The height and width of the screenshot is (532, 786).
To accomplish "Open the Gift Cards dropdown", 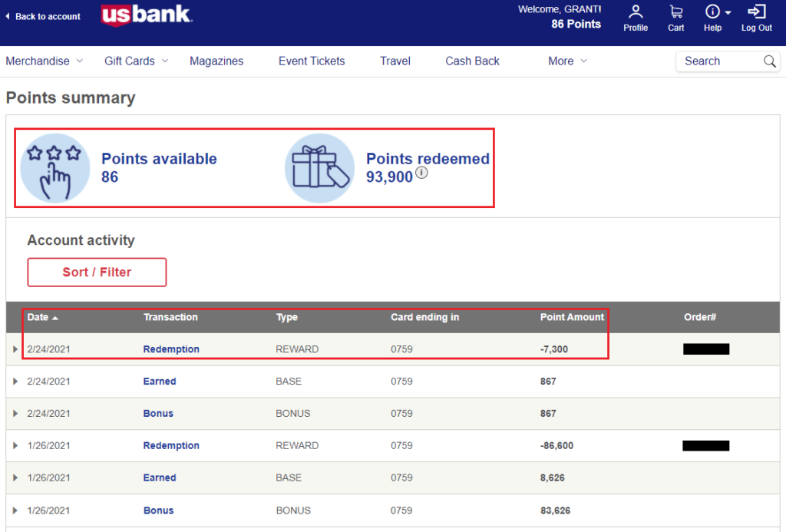I will tap(135, 61).
